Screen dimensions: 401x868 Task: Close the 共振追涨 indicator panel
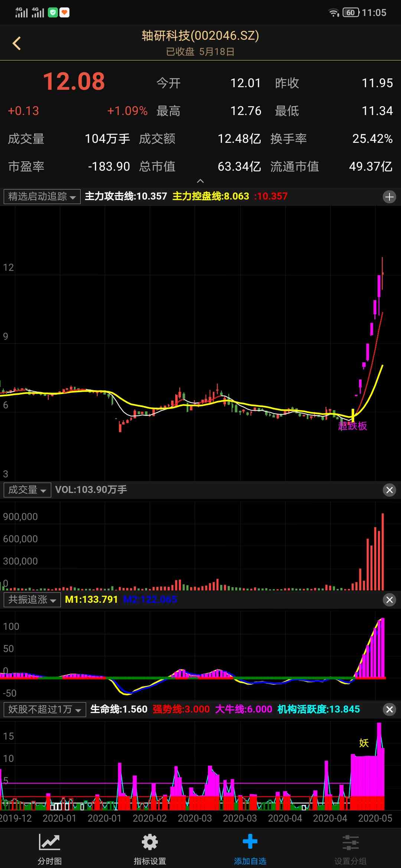389,600
